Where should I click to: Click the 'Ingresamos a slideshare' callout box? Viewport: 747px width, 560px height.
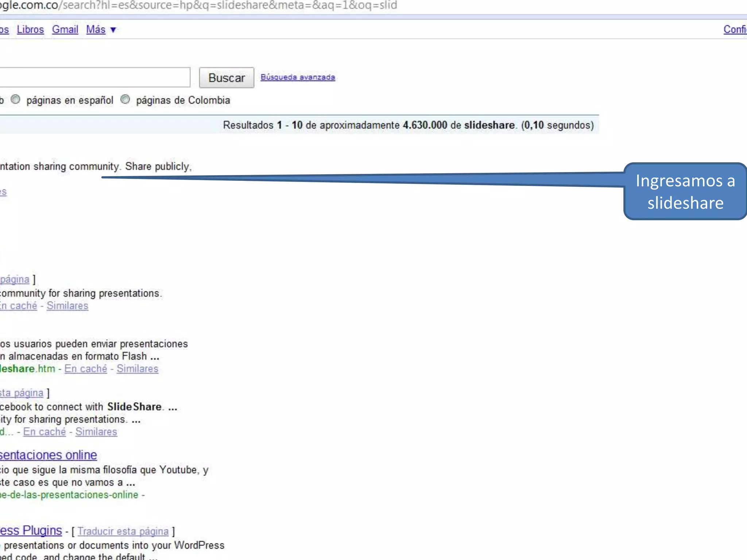click(685, 191)
